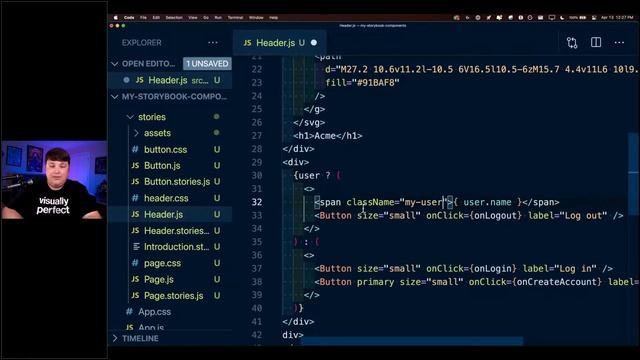The width and height of the screenshot is (640, 360).
Task: Click hash icon of button.css
Action: 135,150
